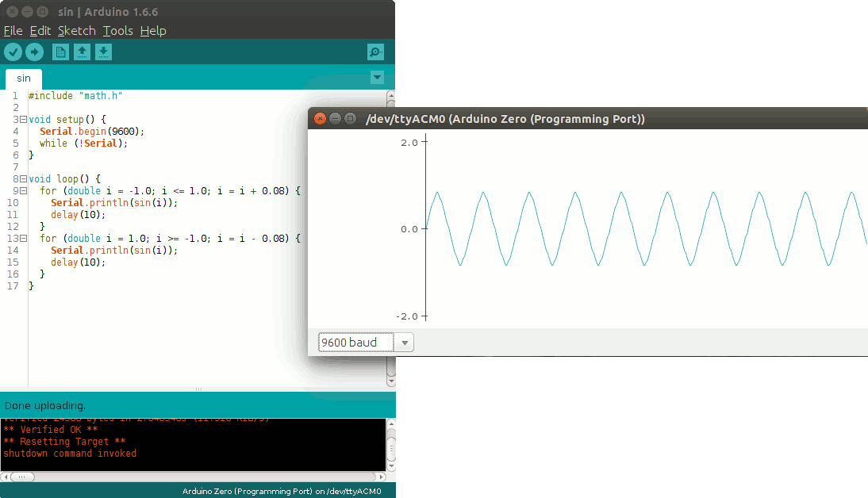
Task: Collapse the loop() function fold marker
Action: (x=23, y=178)
